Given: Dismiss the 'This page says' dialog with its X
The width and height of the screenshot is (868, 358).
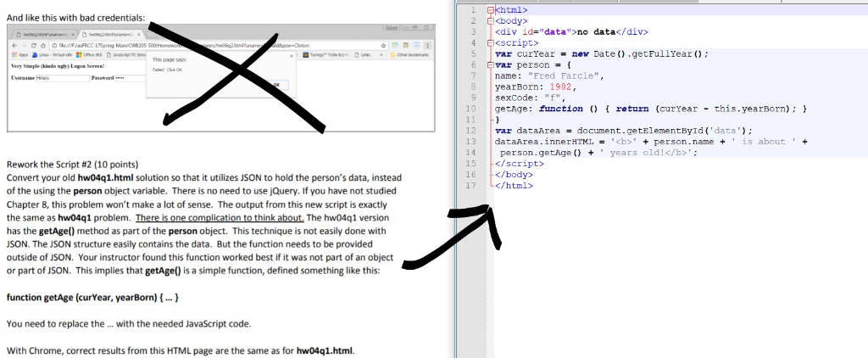Looking at the screenshot, I should pyautogui.click(x=292, y=56).
